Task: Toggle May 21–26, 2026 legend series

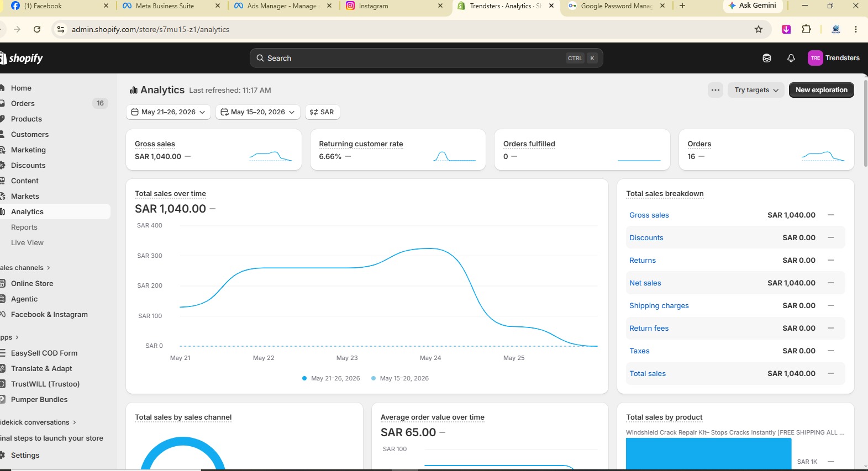Action: 331,378
